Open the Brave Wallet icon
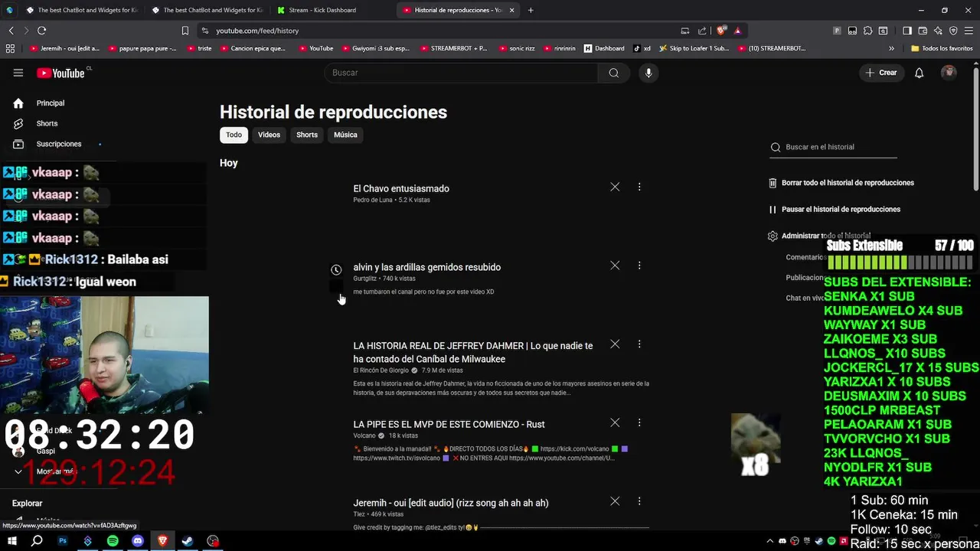 pos(923,31)
